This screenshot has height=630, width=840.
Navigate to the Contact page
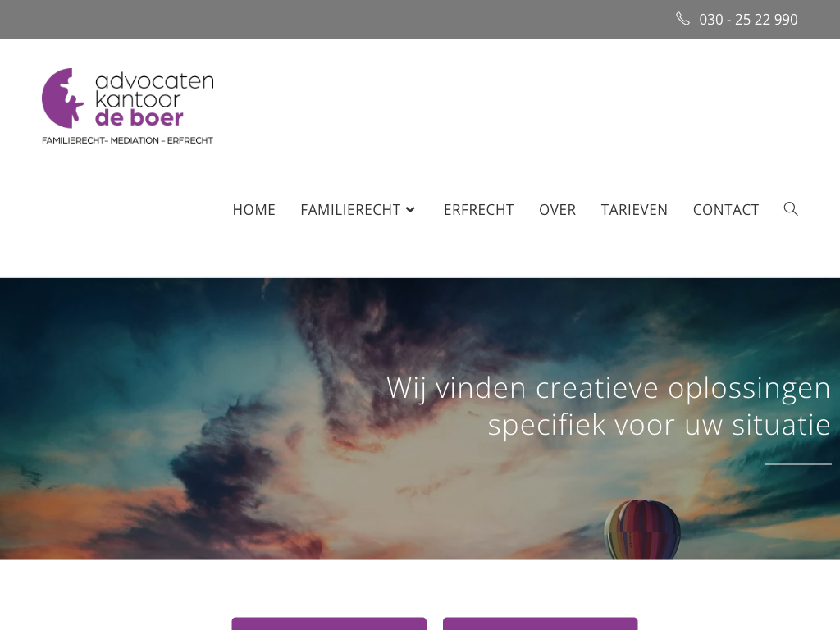point(726,209)
